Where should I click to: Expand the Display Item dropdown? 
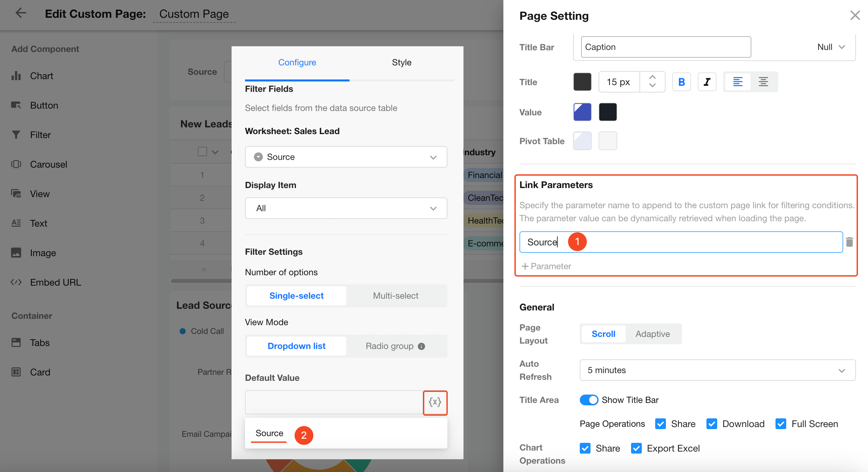click(x=346, y=209)
